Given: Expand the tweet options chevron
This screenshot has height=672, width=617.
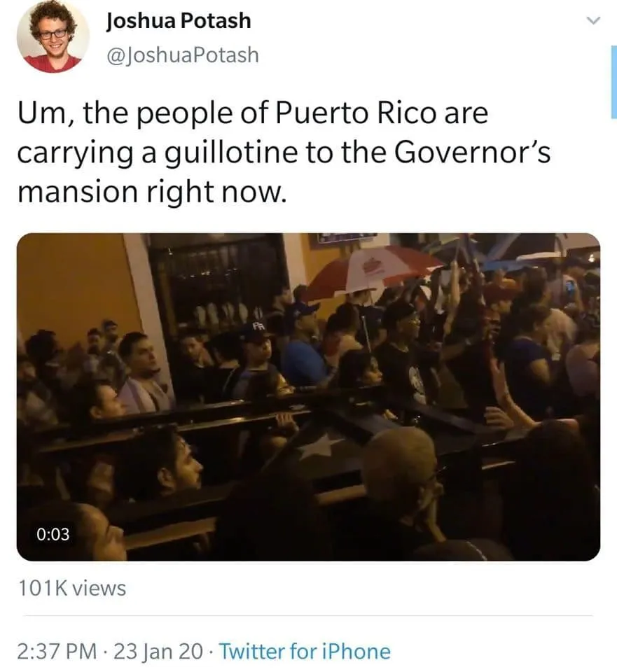Looking at the screenshot, I should pos(593,20).
